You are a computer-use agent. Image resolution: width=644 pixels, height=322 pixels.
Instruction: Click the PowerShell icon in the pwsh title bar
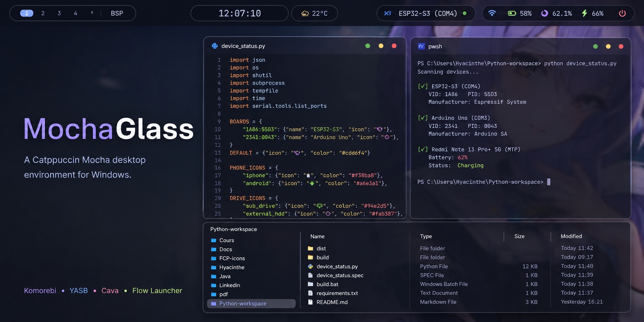click(x=421, y=46)
